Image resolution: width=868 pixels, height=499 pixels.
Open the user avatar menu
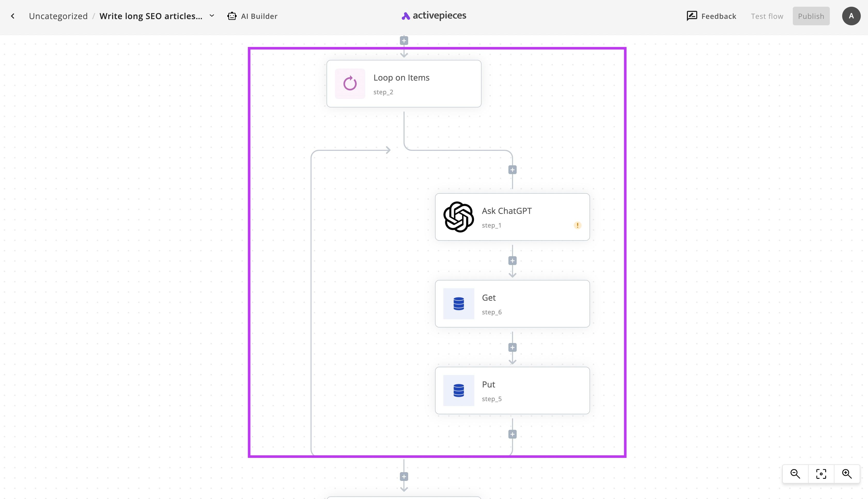(851, 16)
